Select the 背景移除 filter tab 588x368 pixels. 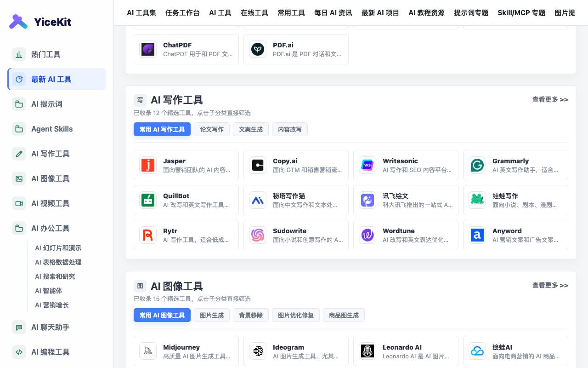251,315
